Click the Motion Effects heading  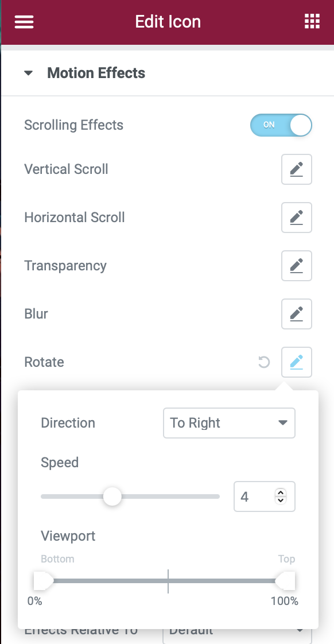(96, 73)
